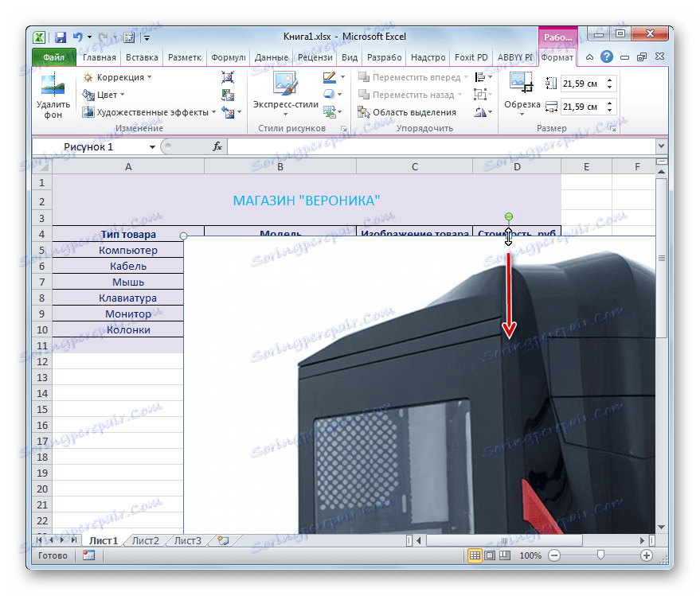Select the Компьютер cell
The image size is (700, 596).
tap(118, 251)
